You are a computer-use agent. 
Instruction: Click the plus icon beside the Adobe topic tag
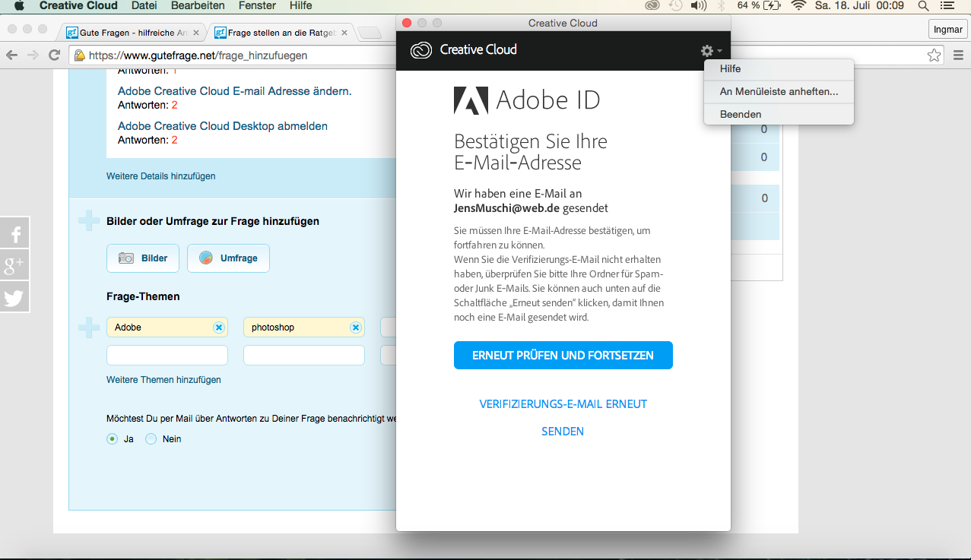tap(89, 327)
